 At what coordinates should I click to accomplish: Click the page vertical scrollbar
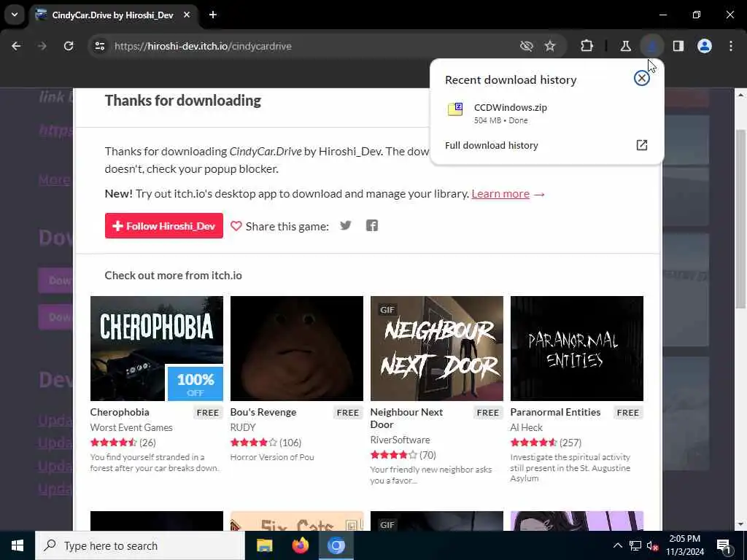tap(740, 219)
